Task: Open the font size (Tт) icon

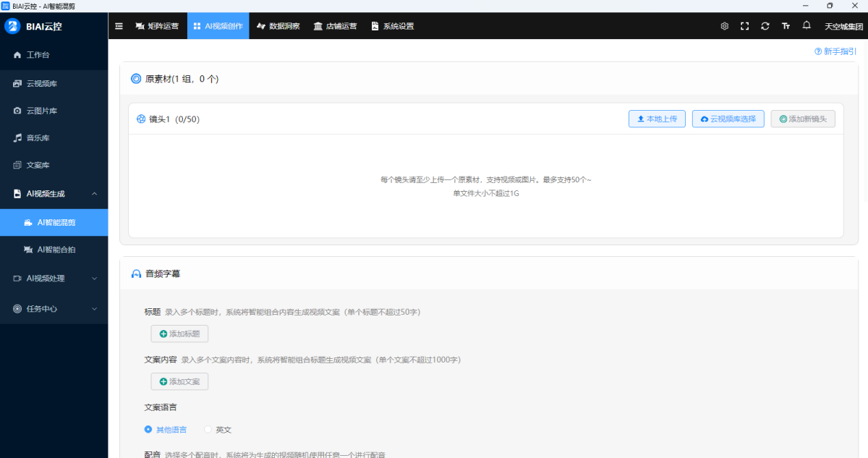Action: pyautogui.click(x=786, y=26)
